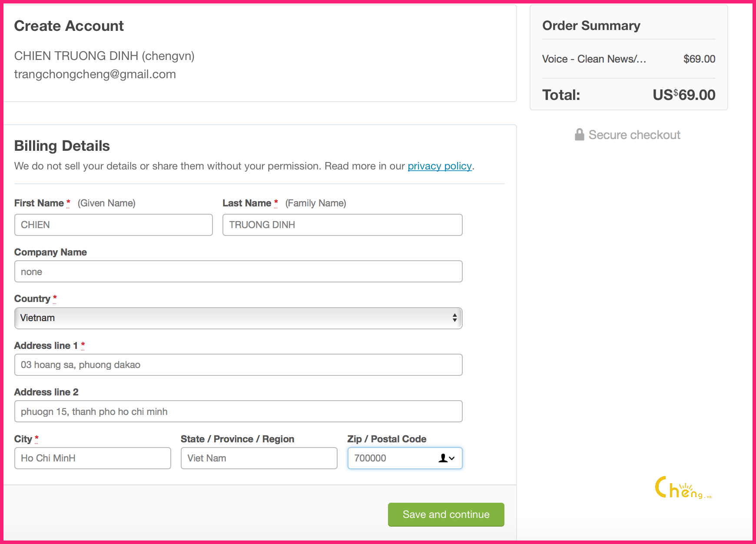Open the privacy policy link
The image size is (756, 544).
(439, 166)
